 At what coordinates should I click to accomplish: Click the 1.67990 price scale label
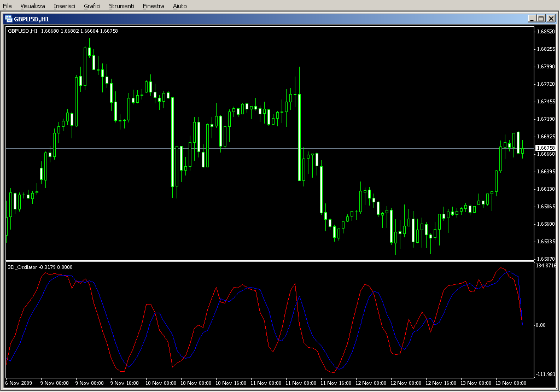(x=546, y=66)
